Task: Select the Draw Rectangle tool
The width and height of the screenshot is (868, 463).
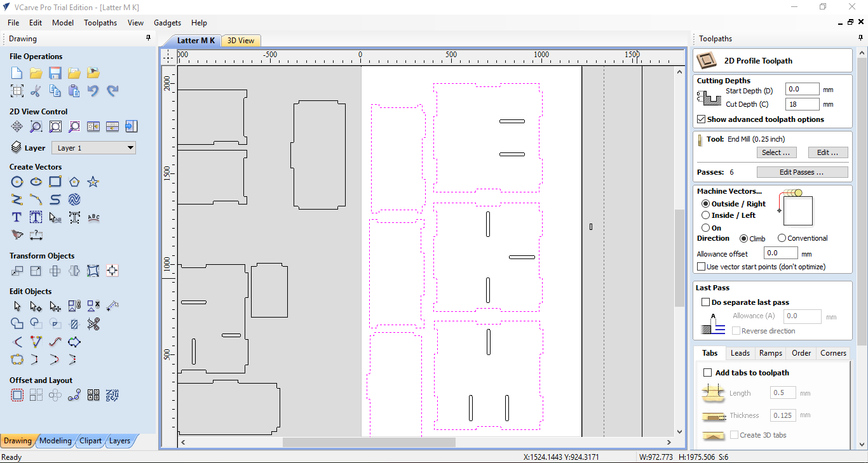Action: [55, 182]
